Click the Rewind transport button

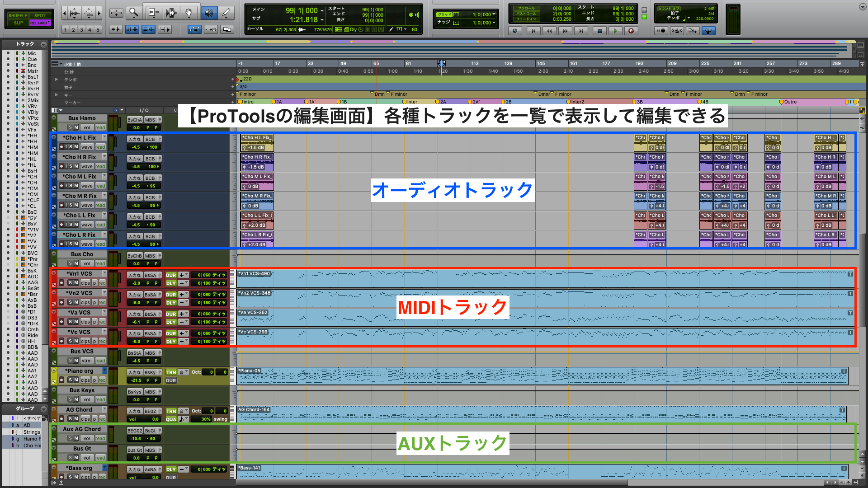pos(549,31)
